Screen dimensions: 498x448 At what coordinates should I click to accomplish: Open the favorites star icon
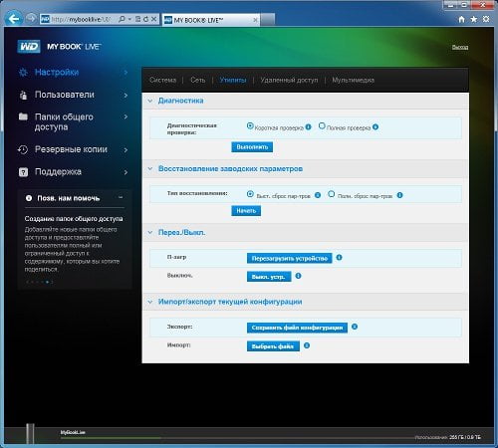click(x=474, y=19)
